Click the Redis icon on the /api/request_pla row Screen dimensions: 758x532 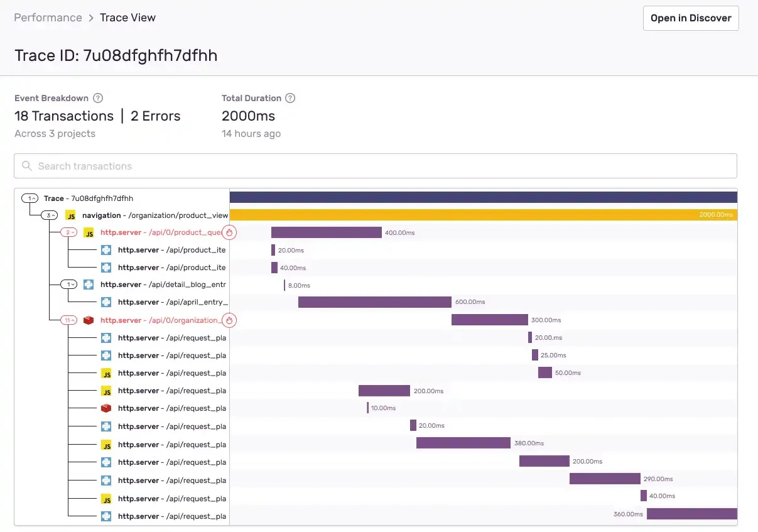[x=106, y=408]
